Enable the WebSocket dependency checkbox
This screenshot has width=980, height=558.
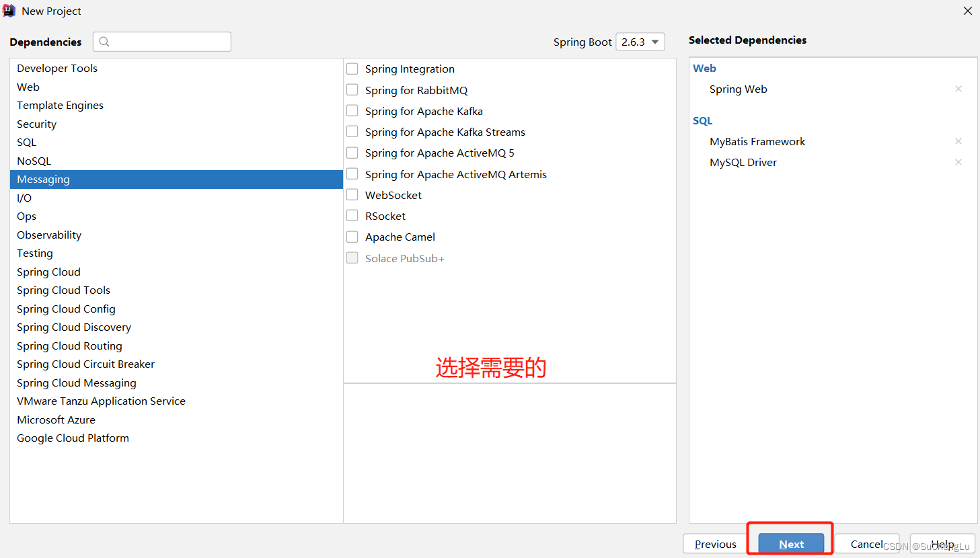(352, 194)
